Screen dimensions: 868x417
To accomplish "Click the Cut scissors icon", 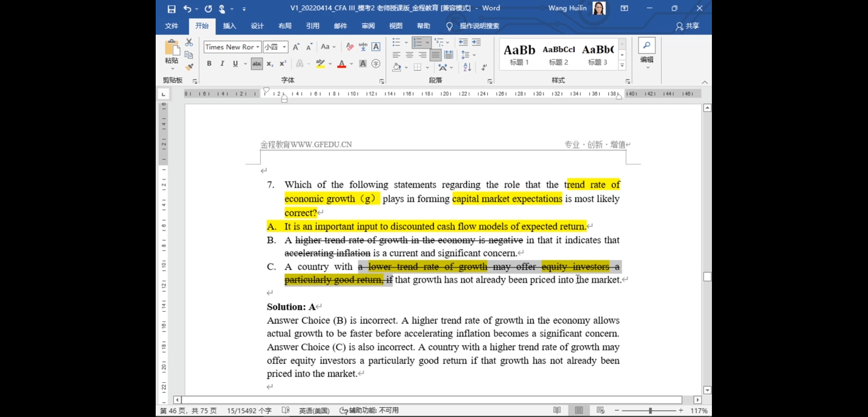I will (x=189, y=42).
